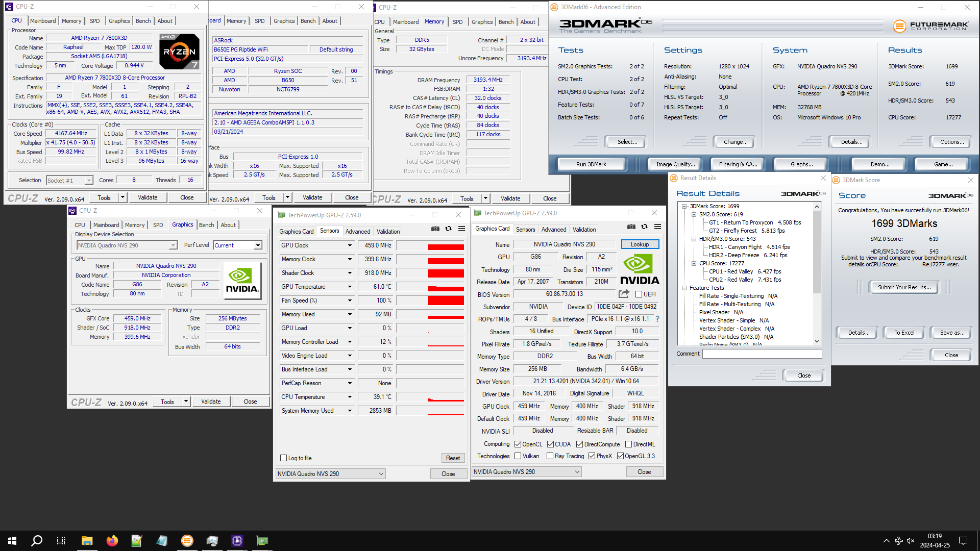
Task: Click GPU Temperature sensor graph
Action: 430,287
